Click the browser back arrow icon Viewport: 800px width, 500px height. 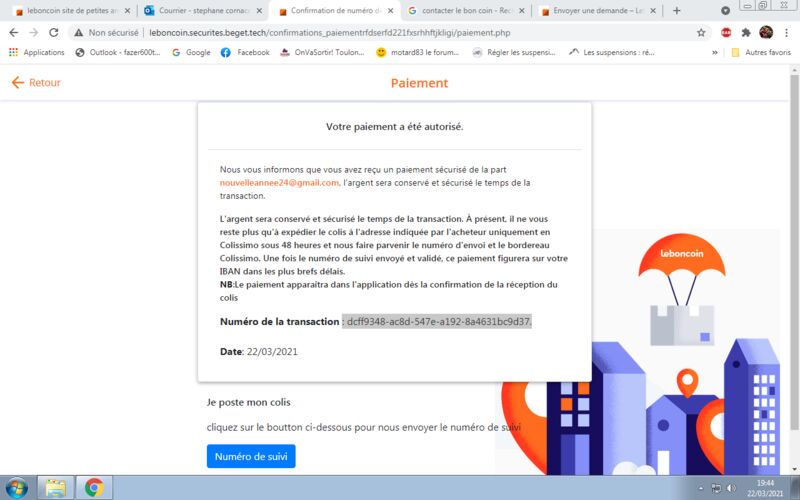point(14,33)
